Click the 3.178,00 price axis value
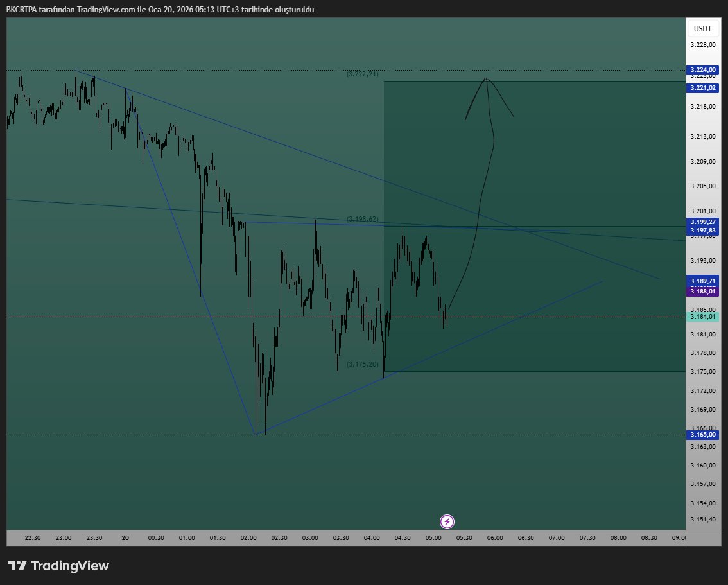Screen dimensions: 728x585 (x=702, y=353)
